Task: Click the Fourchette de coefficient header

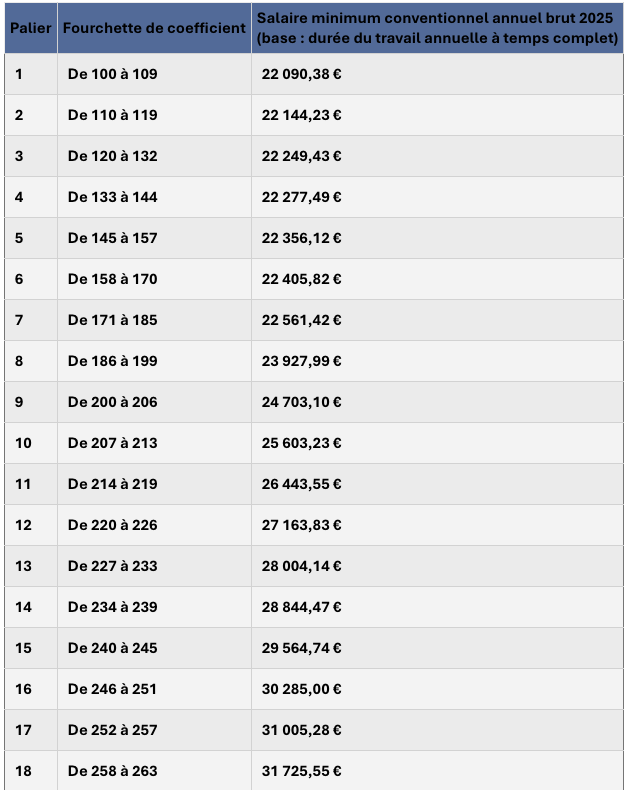Action: click(x=154, y=28)
